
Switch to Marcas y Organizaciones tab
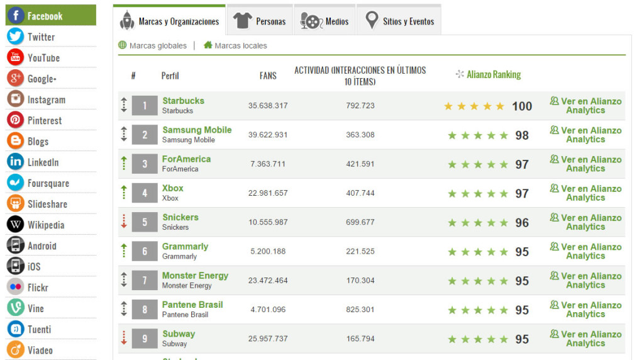click(169, 20)
